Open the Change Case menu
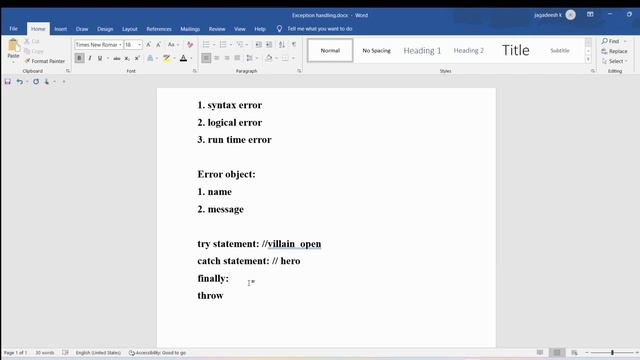The image size is (640, 360). (173, 44)
